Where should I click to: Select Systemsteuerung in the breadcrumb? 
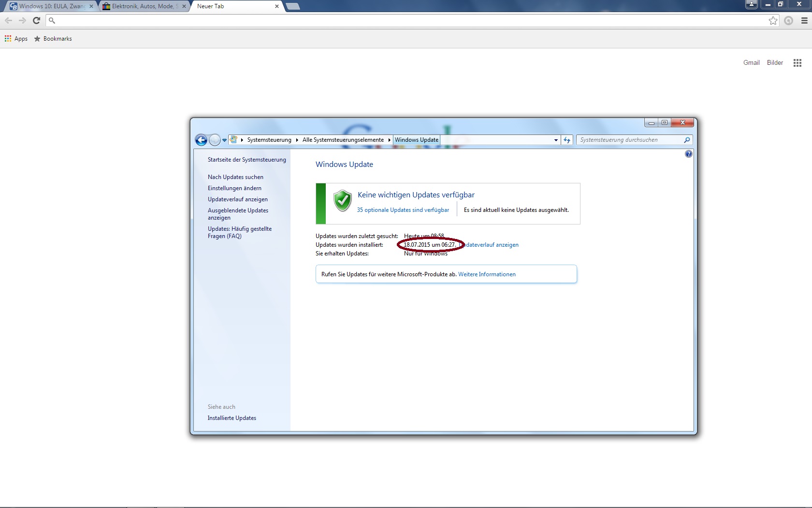(269, 140)
